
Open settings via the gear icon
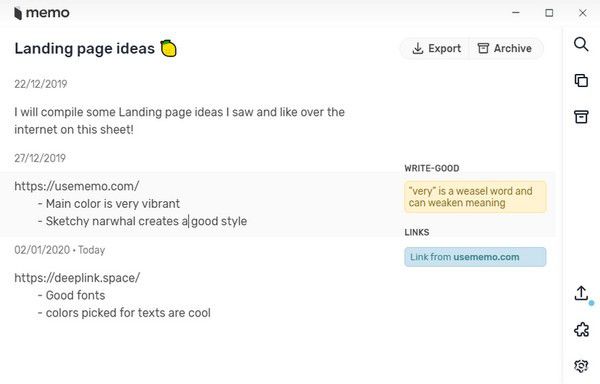pos(581,366)
